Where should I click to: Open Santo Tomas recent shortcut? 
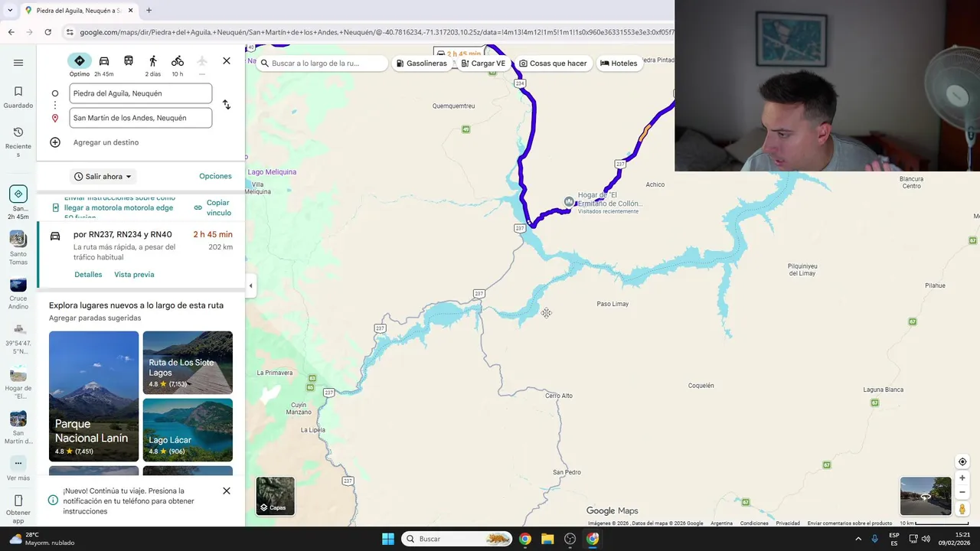click(x=18, y=249)
